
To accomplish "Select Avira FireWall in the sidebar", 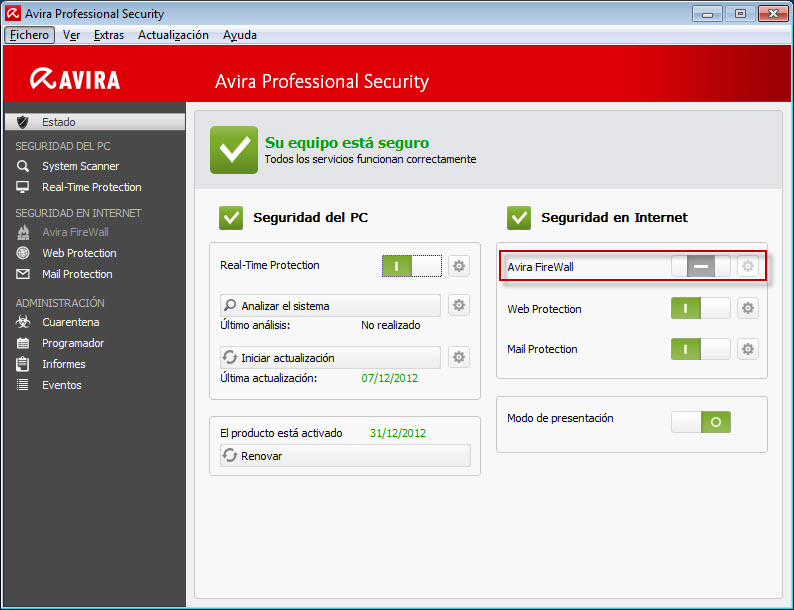I will (x=75, y=232).
